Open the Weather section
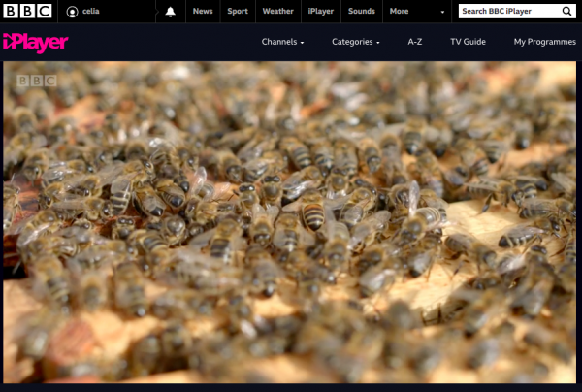 click(278, 11)
